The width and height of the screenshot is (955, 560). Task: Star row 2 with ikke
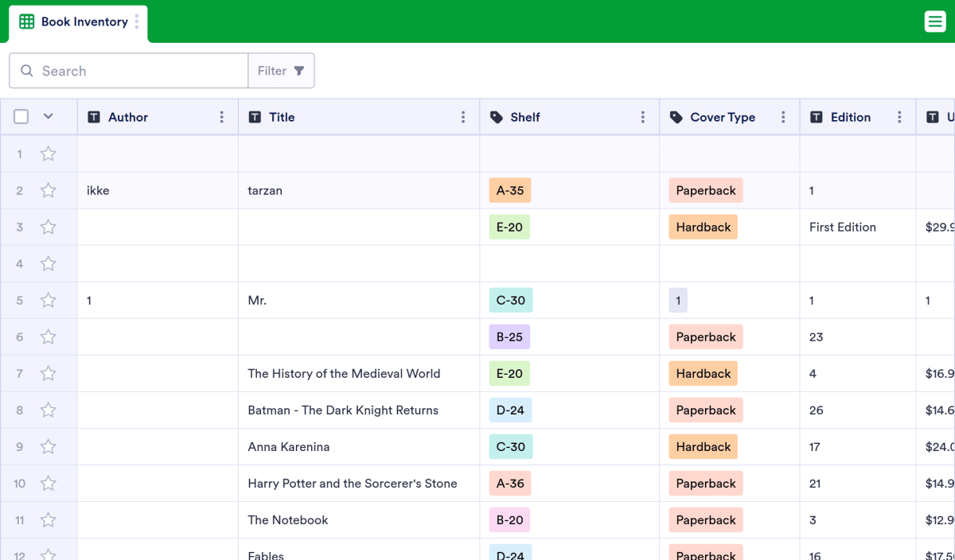click(49, 190)
